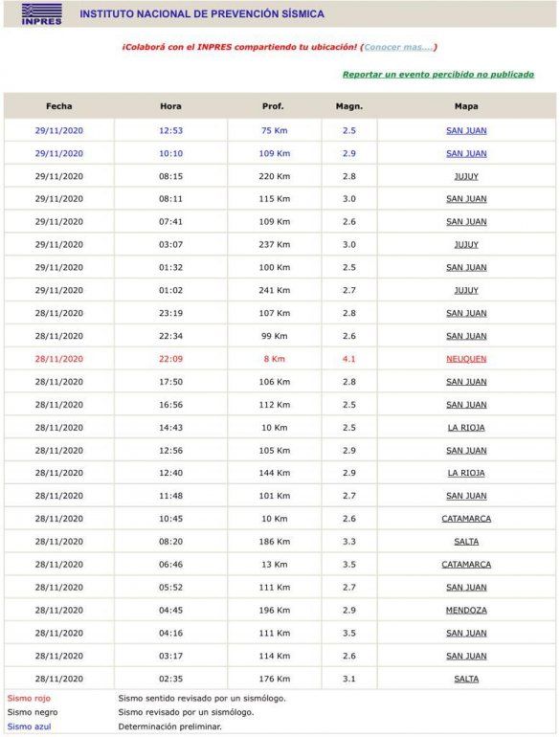
Task: Click the 'Sismo rojo' legend label
Action: click(29, 699)
